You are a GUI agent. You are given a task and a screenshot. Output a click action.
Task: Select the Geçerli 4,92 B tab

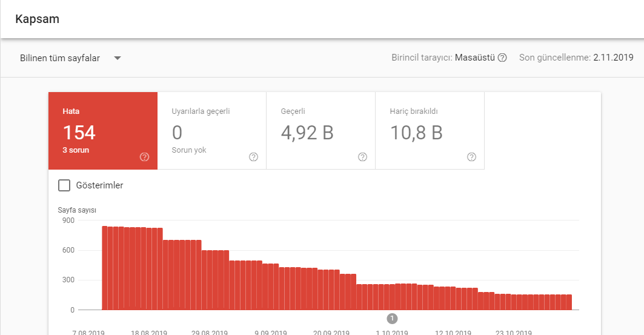click(320, 131)
